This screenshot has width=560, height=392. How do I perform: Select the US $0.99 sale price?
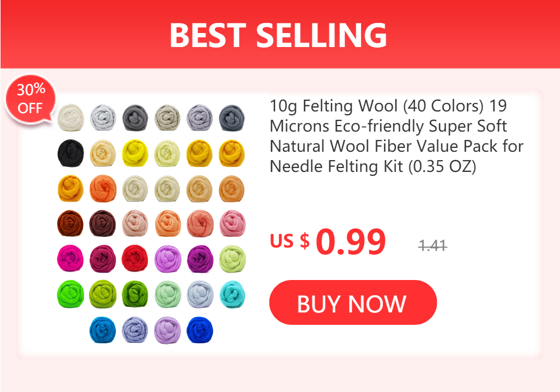coord(328,242)
